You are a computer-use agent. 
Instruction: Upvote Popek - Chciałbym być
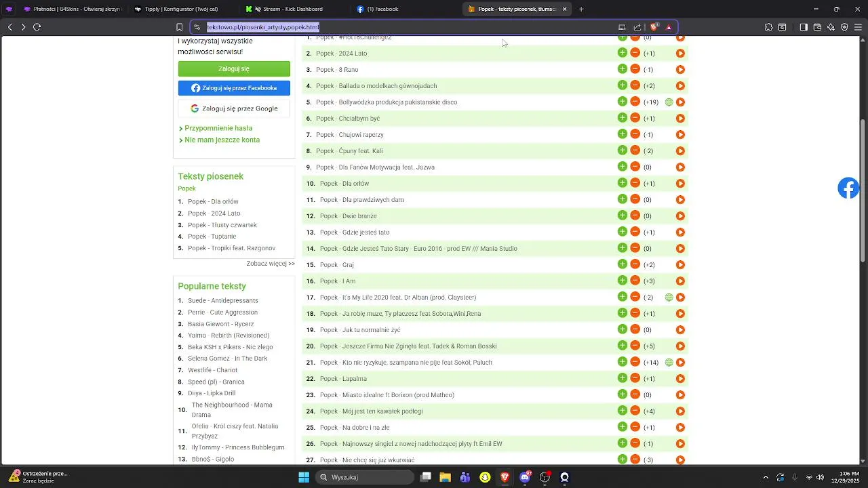pos(623,118)
